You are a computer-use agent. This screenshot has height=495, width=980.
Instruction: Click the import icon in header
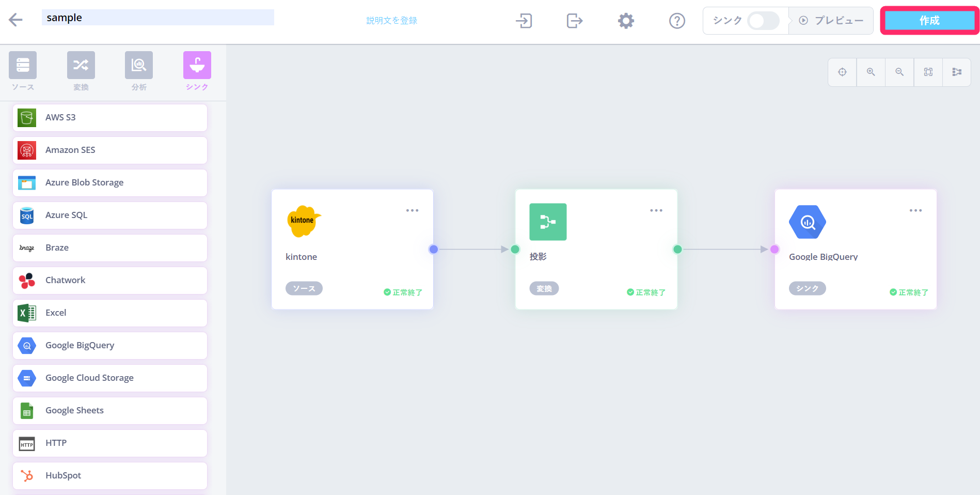click(x=524, y=21)
